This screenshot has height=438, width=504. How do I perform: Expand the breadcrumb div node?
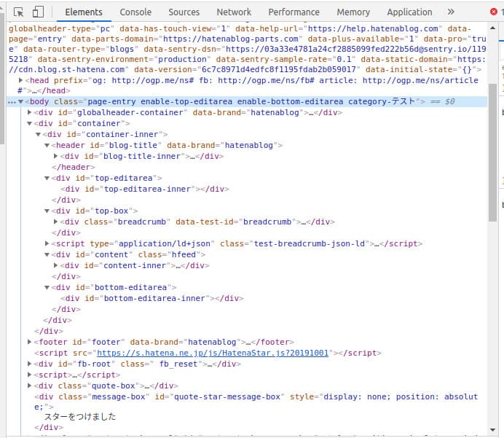pyautogui.click(x=55, y=222)
